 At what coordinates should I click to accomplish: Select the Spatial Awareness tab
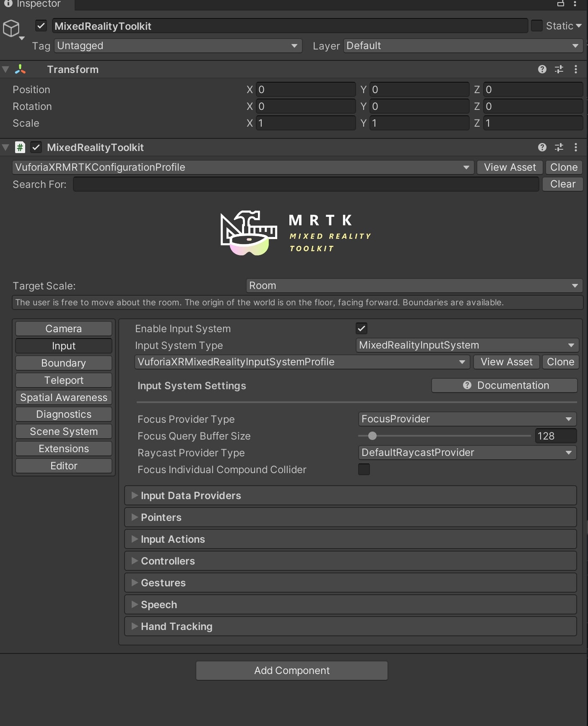(64, 397)
